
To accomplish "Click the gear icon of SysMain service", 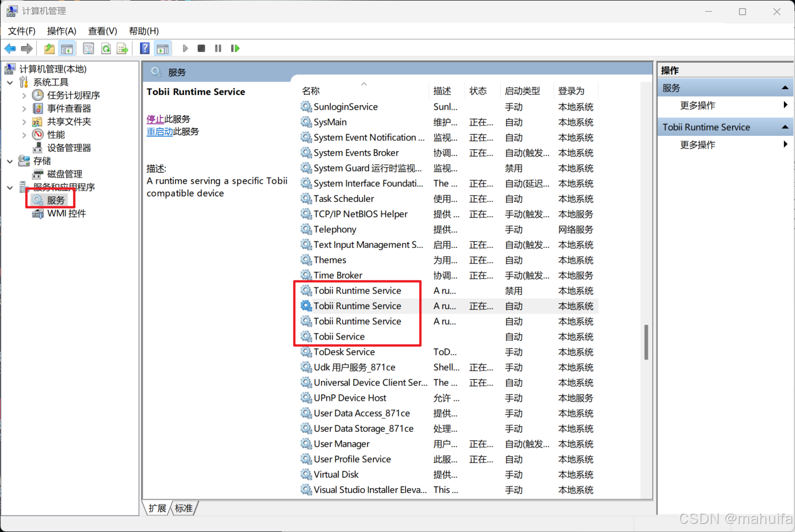I will (x=306, y=122).
